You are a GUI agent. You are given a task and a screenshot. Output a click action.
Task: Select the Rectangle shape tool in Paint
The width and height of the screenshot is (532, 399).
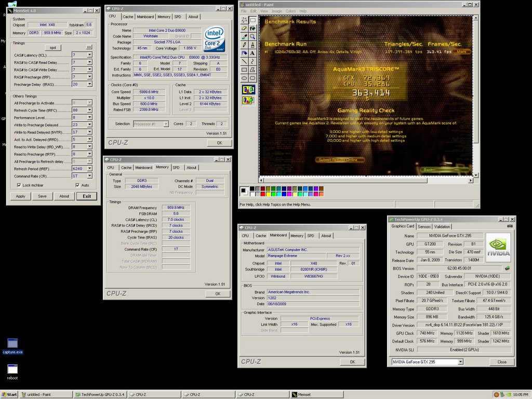click(x=244, y=70)
